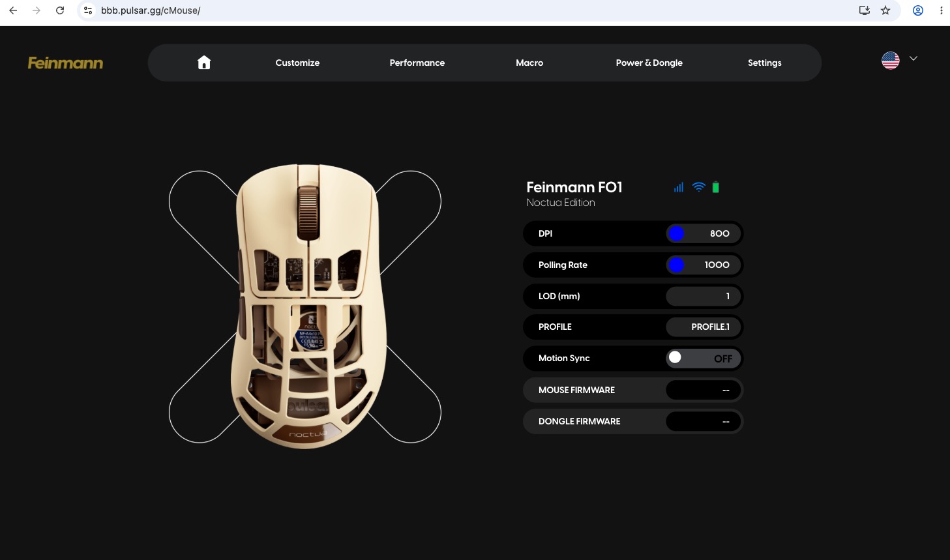Screen dimensions: 950x560
Task: Click the blue DPI color dot
Action: click(x=676, y=233)
